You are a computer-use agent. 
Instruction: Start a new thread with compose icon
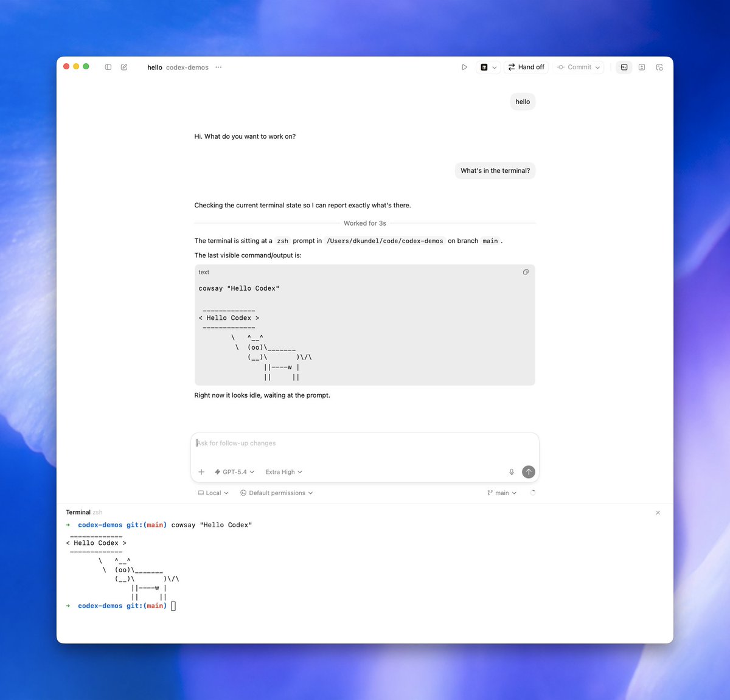click(x=124, y=67)
